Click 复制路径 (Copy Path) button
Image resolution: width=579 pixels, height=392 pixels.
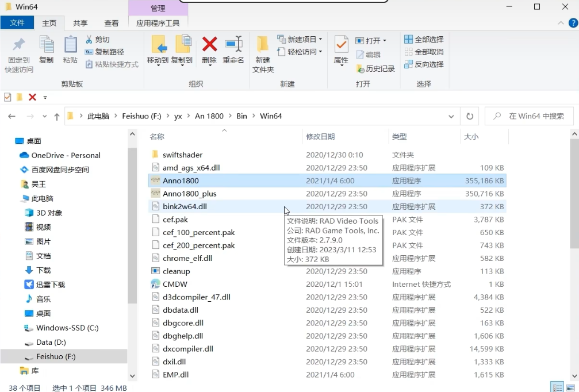pyautogui.click(x=105, y=52)
